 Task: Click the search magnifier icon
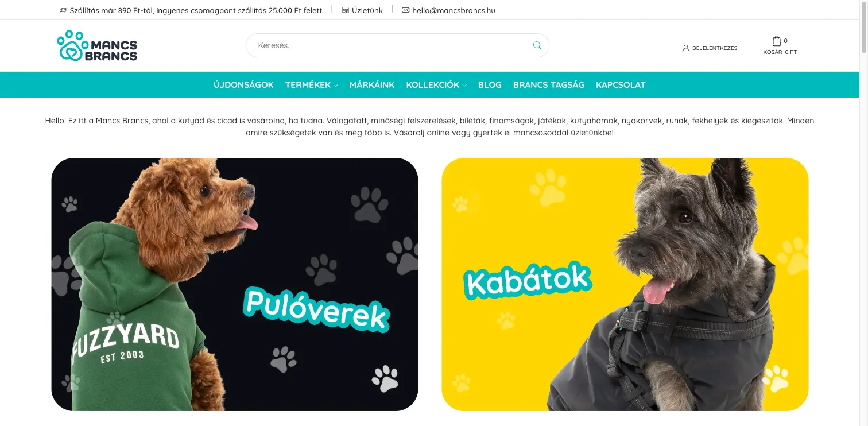[537, 45]
